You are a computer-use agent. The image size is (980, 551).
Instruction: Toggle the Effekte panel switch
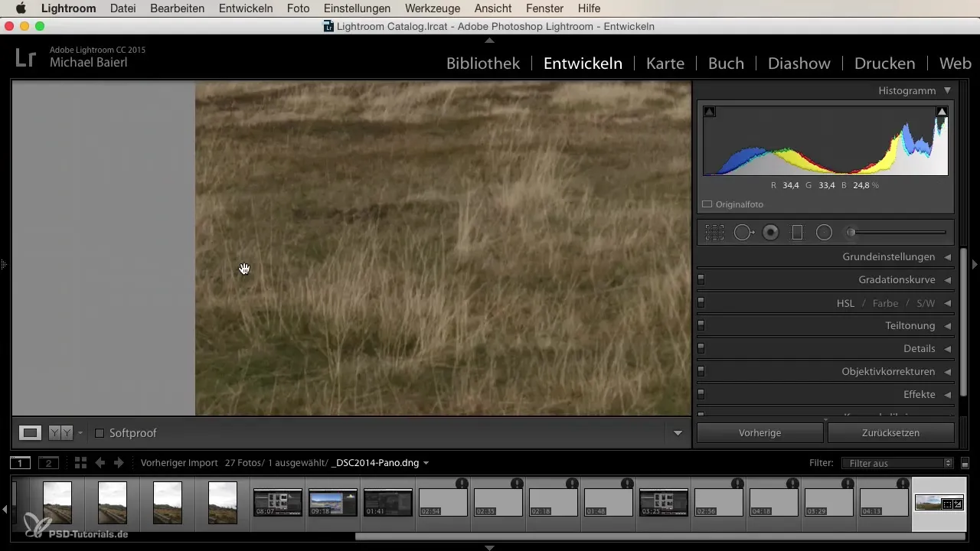coord(701,394)
